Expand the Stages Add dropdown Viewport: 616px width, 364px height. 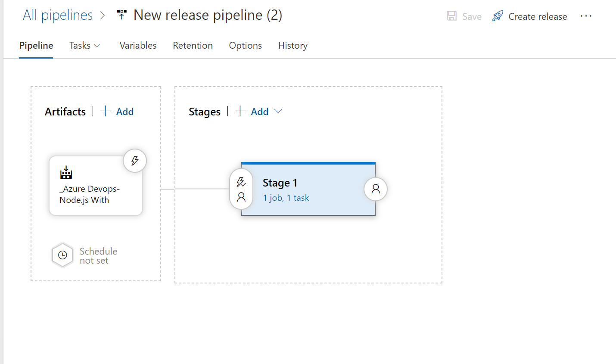(x=278, y=111)
